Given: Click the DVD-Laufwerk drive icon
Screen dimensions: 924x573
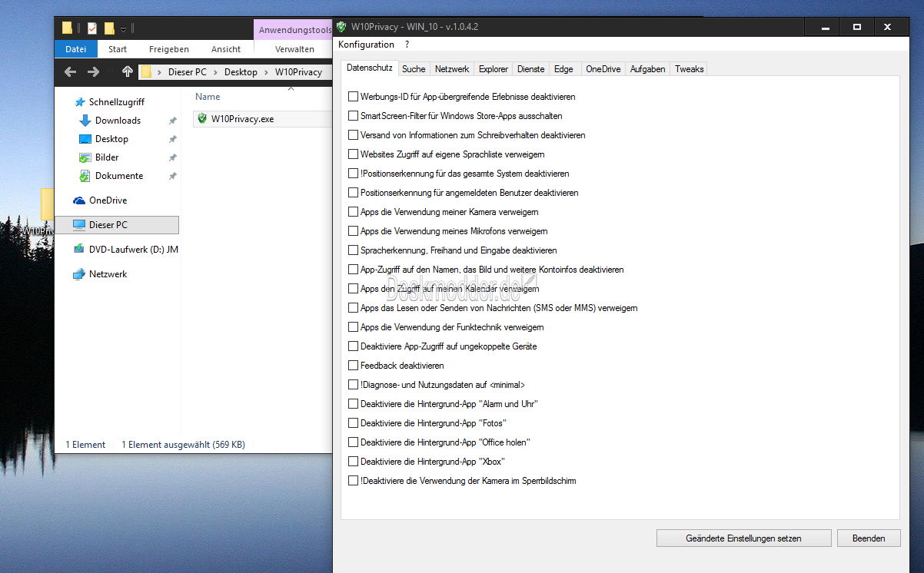Looking at the screenshot, I should [x=79, y=250].
